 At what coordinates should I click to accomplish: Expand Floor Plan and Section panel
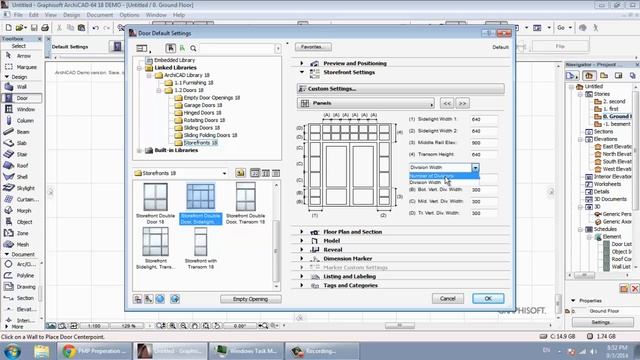[x=302, y=232]
